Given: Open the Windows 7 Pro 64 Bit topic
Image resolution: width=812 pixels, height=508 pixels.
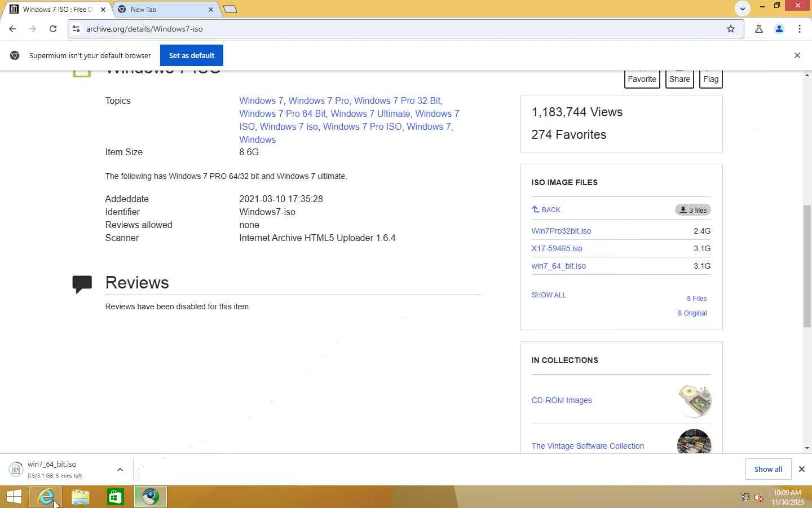Looking at the screenshot, I should (x=283, y=113).
